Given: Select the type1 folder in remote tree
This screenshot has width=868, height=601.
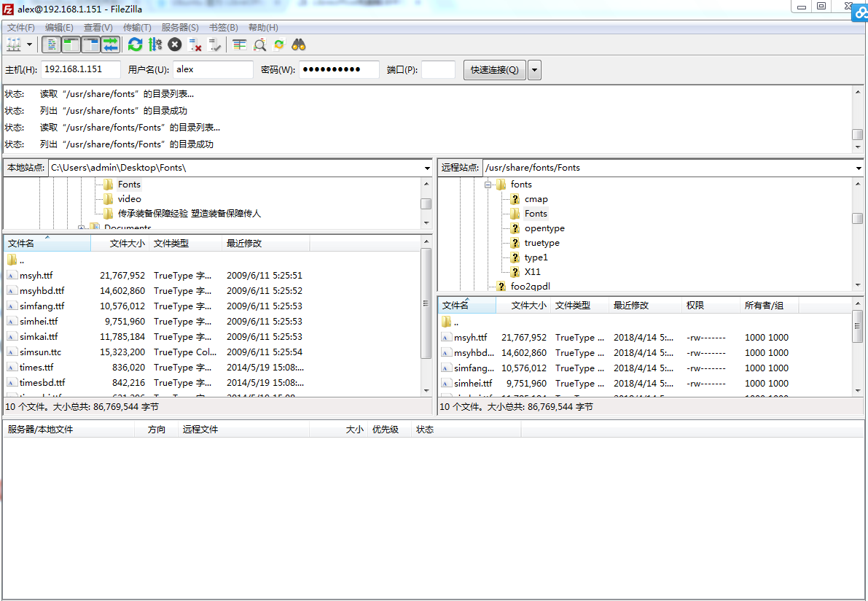Looking at the screenshot, I should 536,257.
